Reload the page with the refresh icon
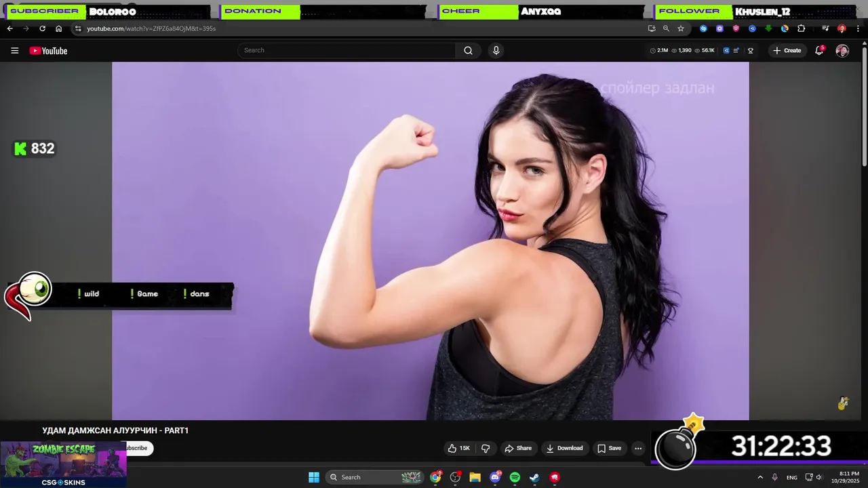 [42, 28]
